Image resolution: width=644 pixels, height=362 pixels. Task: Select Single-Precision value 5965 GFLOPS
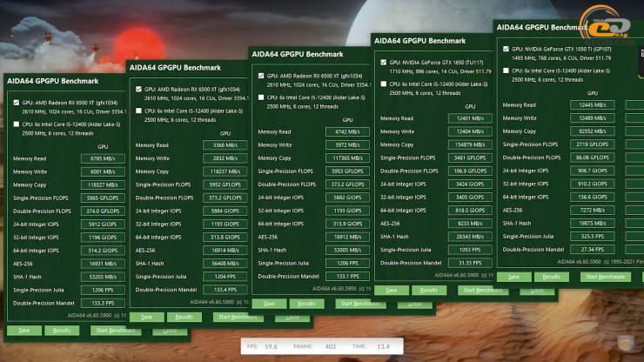point(103,198)
